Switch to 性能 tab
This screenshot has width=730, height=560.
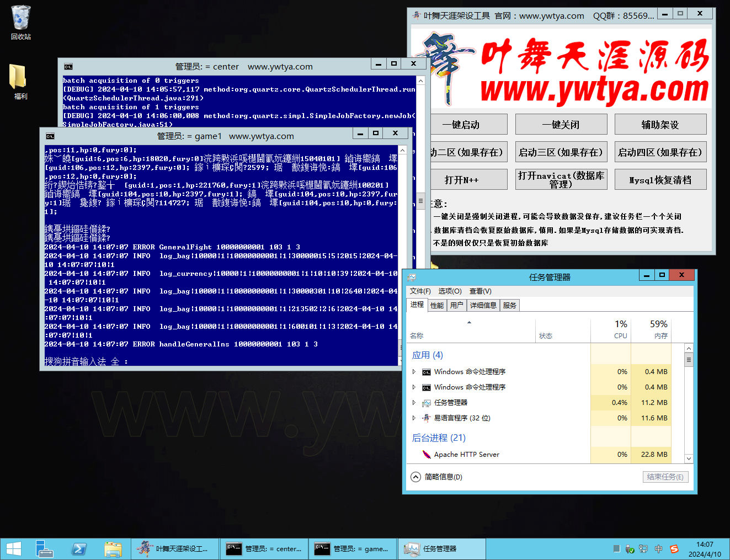[437, 305]
